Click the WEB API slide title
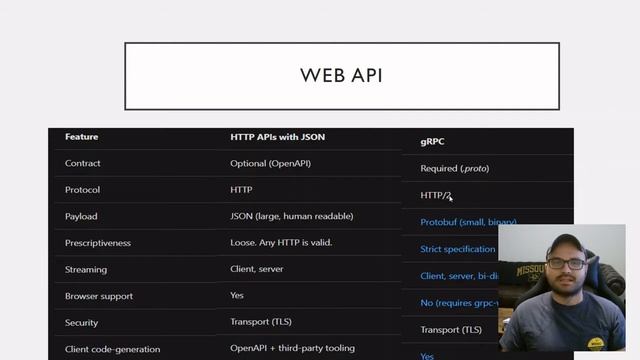This screenshot has width=640, height=360. (342, 76)
